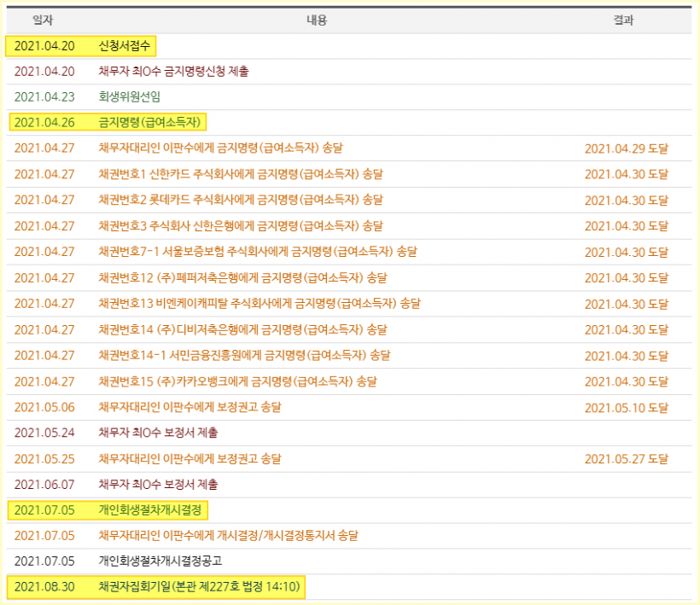Open 채무자 최O수 금지명령신청 제출 entry
700x605 pixels.
coord(173,72)
